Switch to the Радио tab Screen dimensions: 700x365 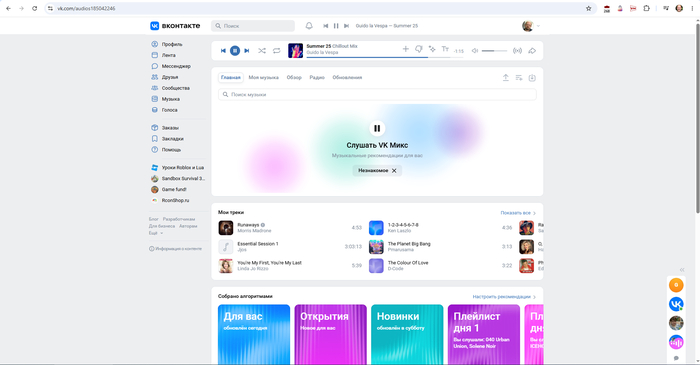click(x=317, y=78)
